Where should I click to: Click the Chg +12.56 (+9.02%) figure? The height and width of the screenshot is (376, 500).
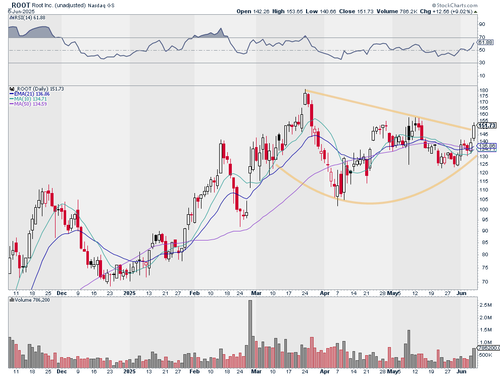(446, 11)
